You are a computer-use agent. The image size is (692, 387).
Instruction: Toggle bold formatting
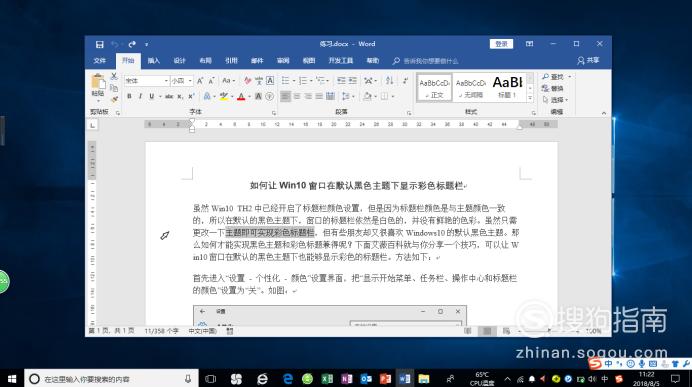(x=129, y=96)
